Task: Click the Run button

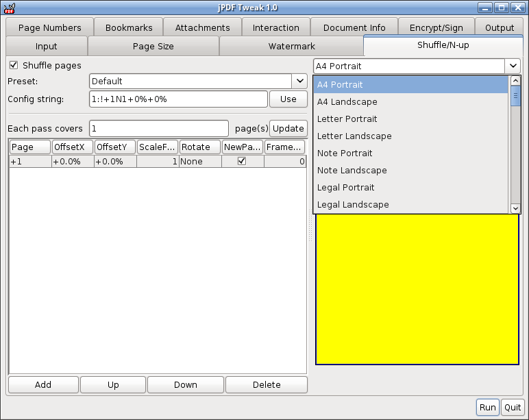Action: click(x=487, y=408)
